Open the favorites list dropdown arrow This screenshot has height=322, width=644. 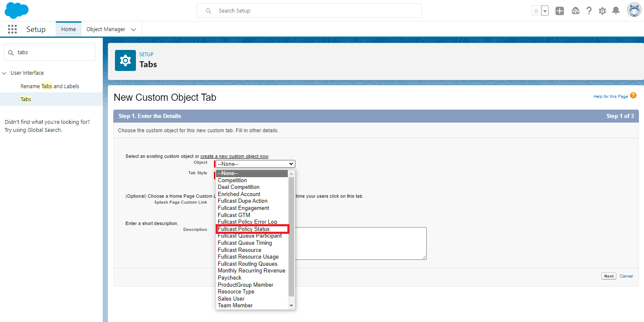pyautogui.click(x=545, y=11)
